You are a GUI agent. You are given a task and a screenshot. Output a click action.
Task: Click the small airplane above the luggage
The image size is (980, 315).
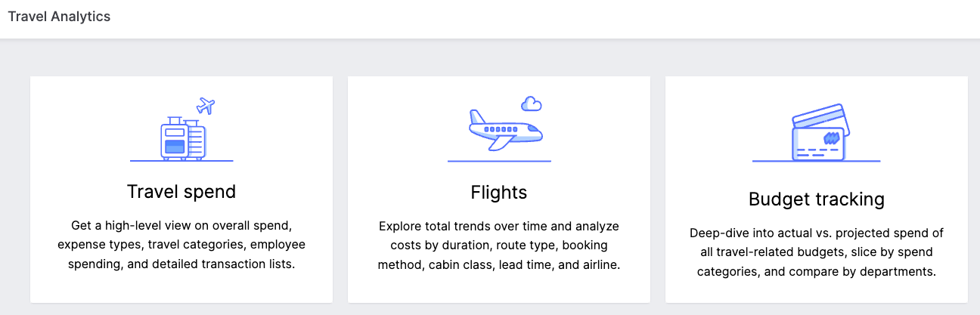point(205,106)
